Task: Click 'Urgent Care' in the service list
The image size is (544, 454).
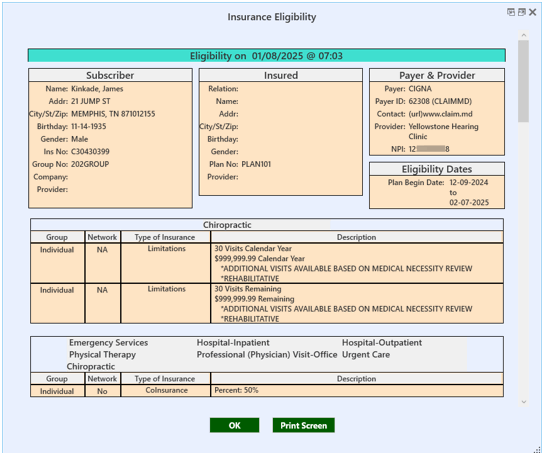Action: [366, 355]
